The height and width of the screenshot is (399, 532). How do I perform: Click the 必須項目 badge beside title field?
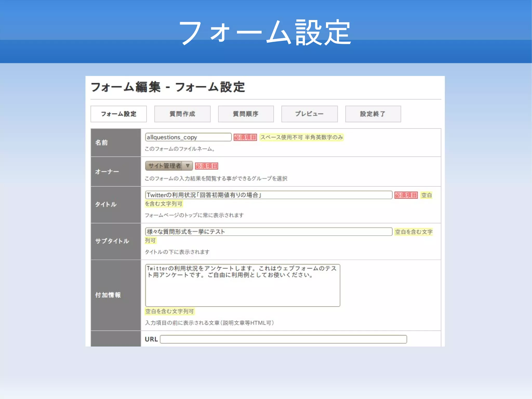(406, 195)
